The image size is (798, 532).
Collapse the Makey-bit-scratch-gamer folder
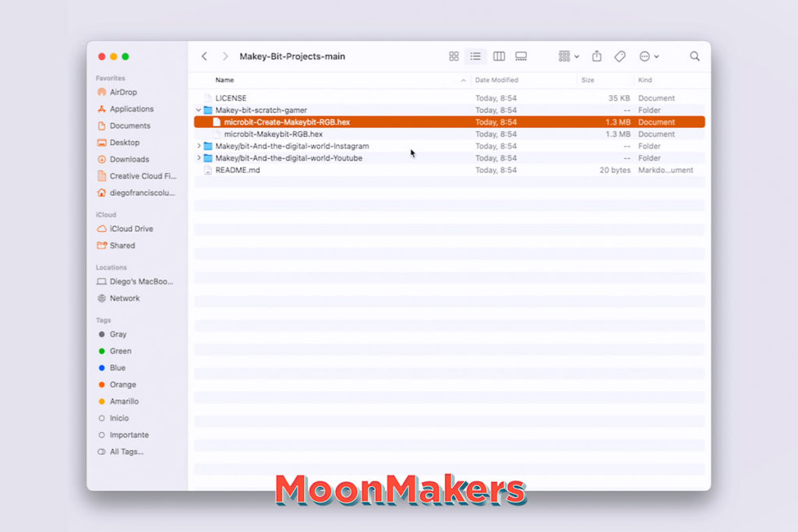coord(199,111)
